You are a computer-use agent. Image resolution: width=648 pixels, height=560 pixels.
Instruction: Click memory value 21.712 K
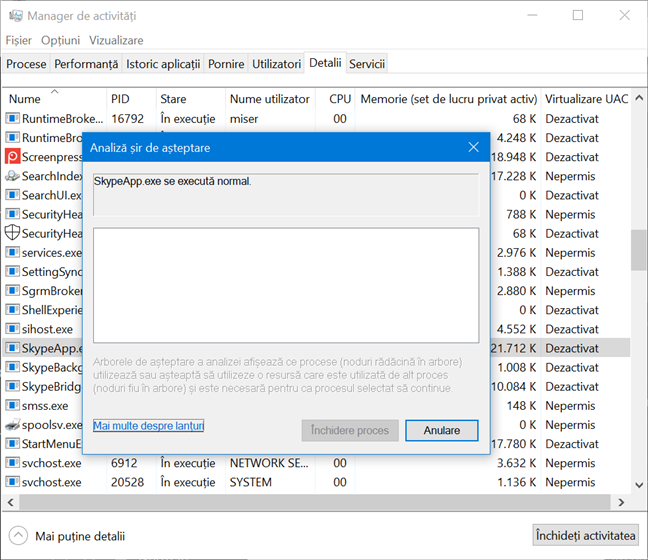click(x=513, y=348)
